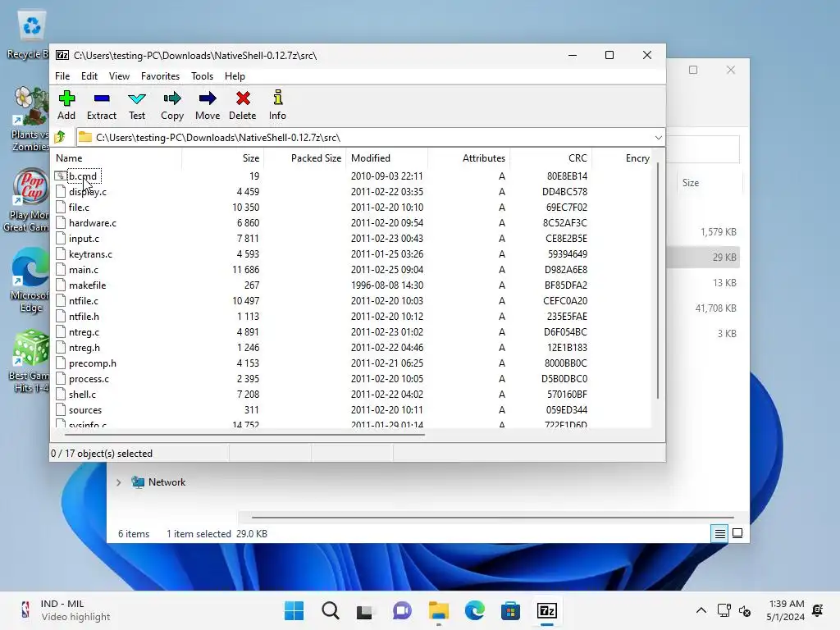Switch Explorer to large icons view

click(x=737, y=533)
